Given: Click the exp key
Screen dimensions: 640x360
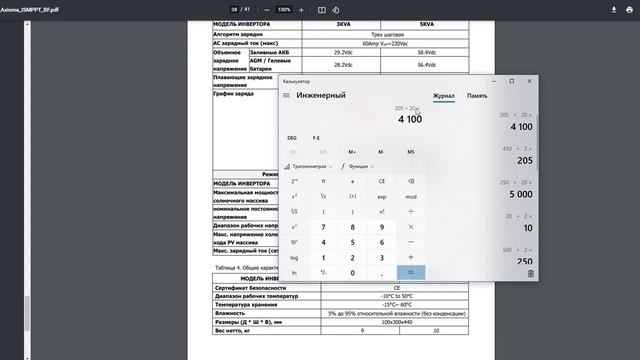Looking at the screenshot, I should point(382,196).
